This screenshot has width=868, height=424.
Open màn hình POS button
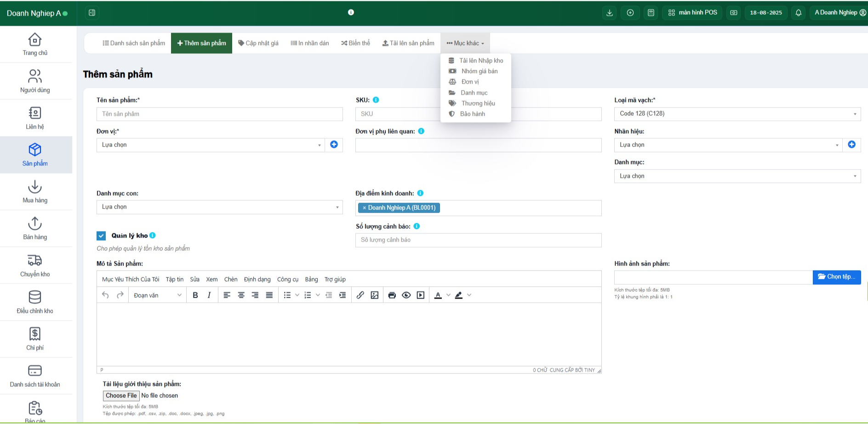(693, 13)
